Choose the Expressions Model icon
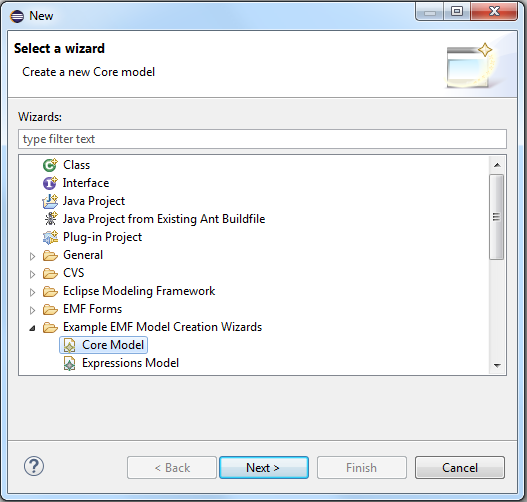Screen dimensions: 527x502 [x=70, y=363]
